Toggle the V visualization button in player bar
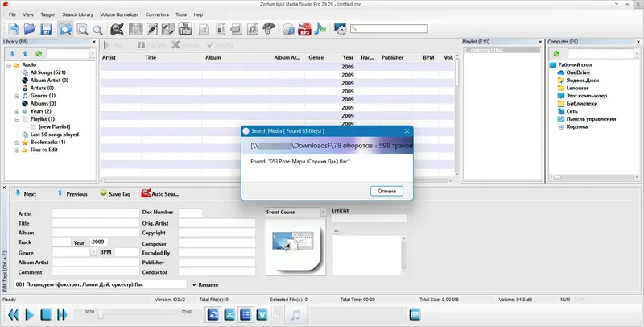This screenshot has width=644, height=327. point(262,315)
